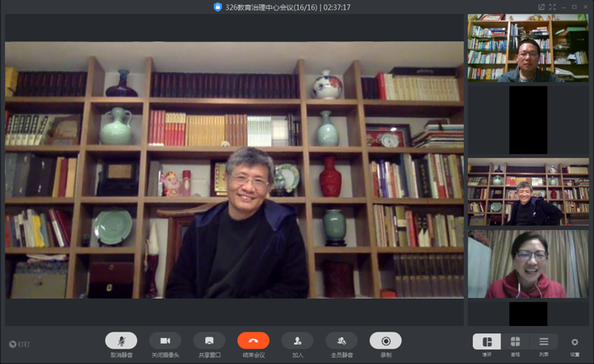Open meeting settings gear (设置)
Image resolution: width=594 pixels, height=364 pixels.
tap(575, 342)
